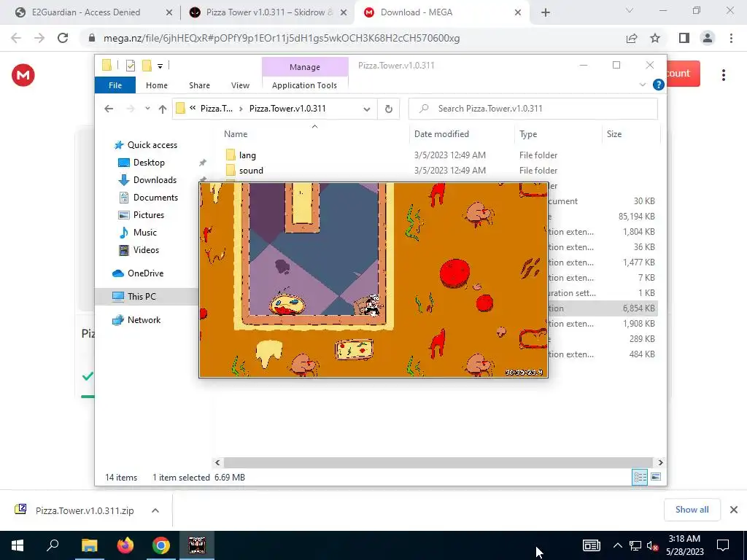This screenshot has height=560, width=747.
Task: Expand the address bar history dropdown
Action: pos(366,109)
